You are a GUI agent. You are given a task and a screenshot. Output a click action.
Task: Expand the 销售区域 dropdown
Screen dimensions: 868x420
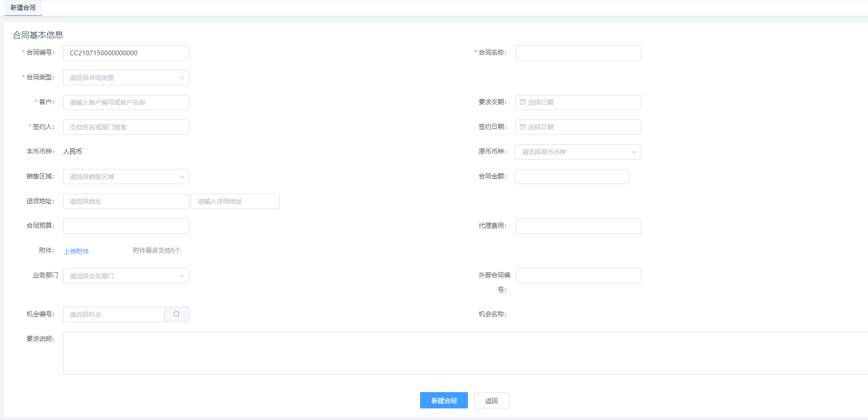126,177
